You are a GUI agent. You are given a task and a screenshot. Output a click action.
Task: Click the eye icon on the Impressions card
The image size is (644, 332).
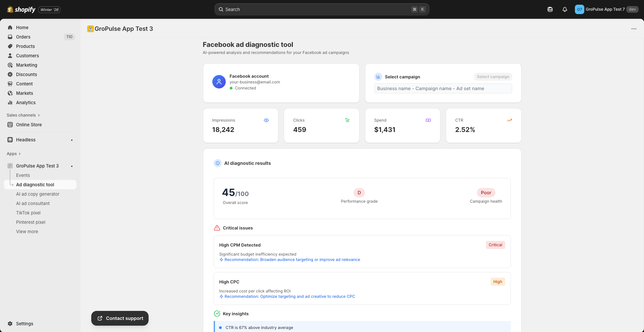[x=266, y=120]
